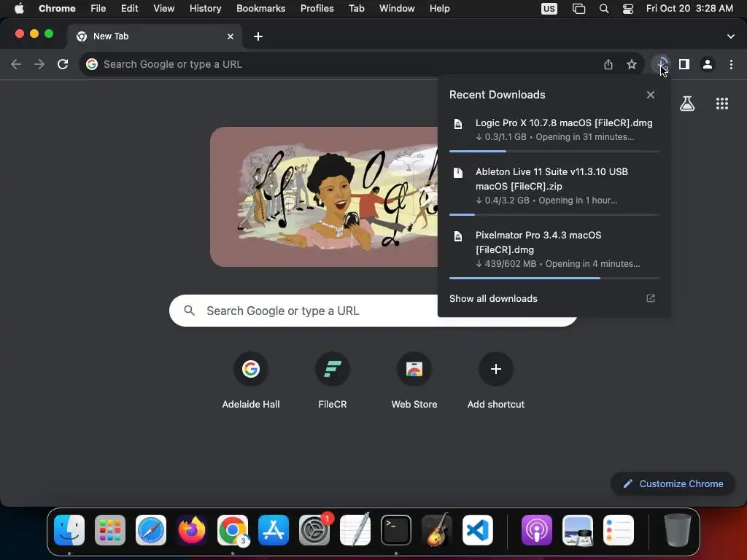Image resolution: width=747 pixels, height=560 pixels.
Task: Click Logic Pro download progress bar
Action: [554, 152]
